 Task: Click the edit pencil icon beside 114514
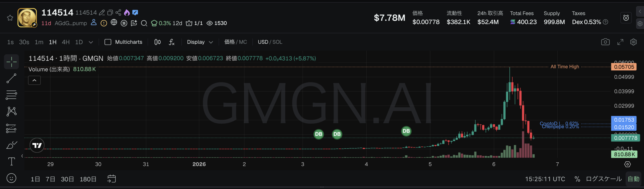coord(102,13)
